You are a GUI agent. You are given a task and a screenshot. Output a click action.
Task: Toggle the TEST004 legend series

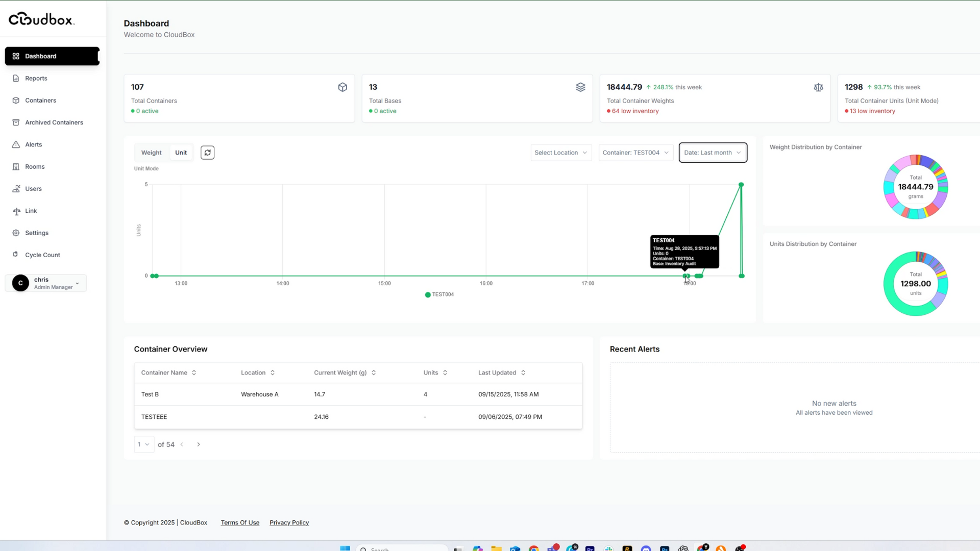(439, 294)
